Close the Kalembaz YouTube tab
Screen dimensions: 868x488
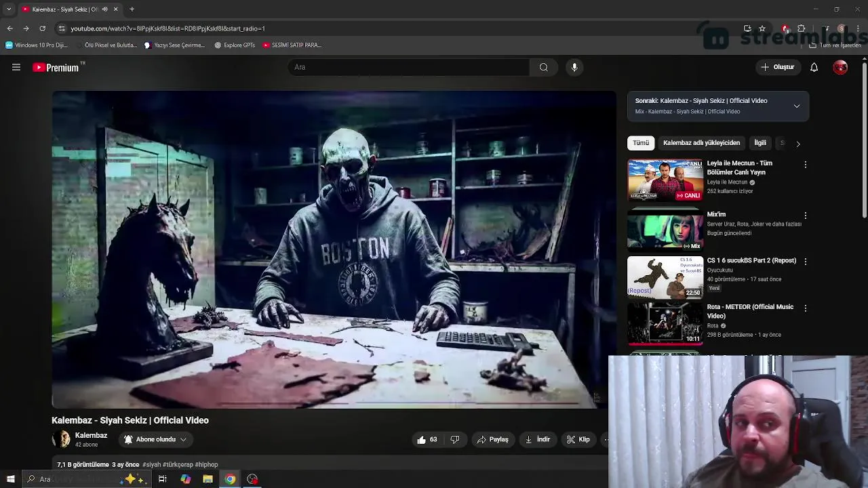point(115,9)
